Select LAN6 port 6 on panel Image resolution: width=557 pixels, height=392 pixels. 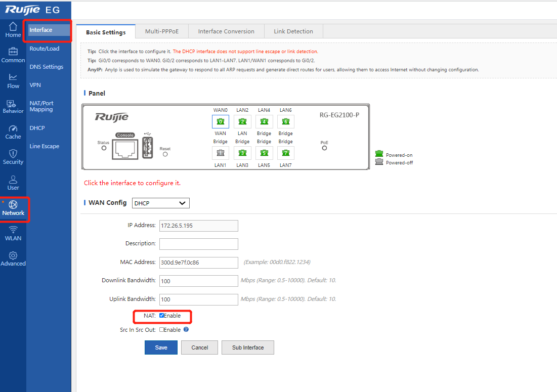[286, 121]
